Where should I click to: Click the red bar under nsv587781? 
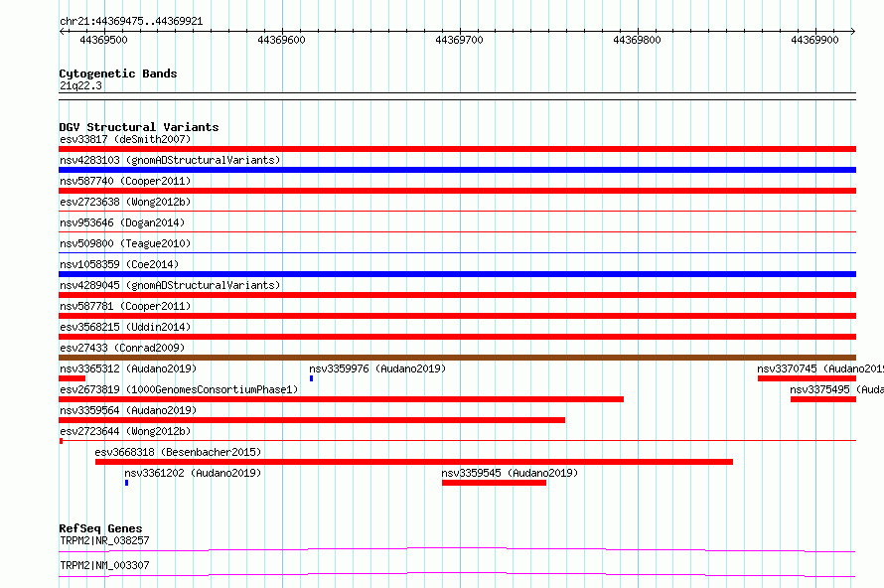pos(457,316)
